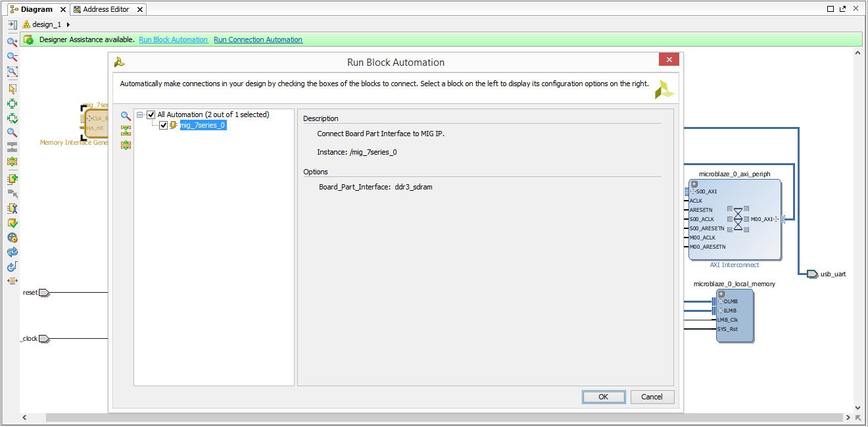Viewport: 868px width, 427px height.
Task: Click the show-panel arrow icon beside design_1
Action: [12, 24]
